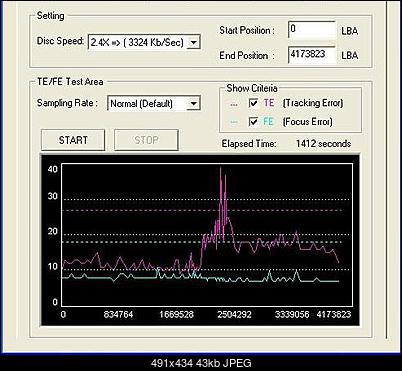Toggle the FE Focus Error checkbox

point(253,122)
